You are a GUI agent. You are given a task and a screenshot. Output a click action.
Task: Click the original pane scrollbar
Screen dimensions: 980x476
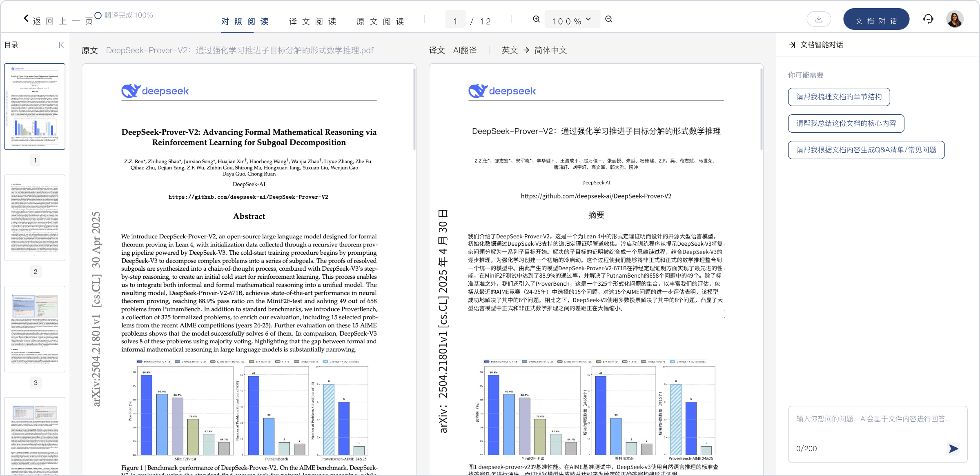[x=414, y=109]
